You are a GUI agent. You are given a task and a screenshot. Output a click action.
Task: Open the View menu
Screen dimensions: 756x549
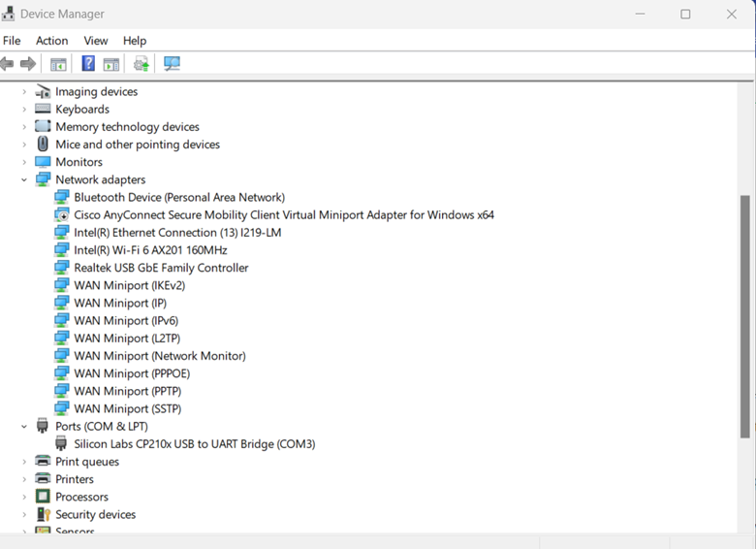click(96, 41)
